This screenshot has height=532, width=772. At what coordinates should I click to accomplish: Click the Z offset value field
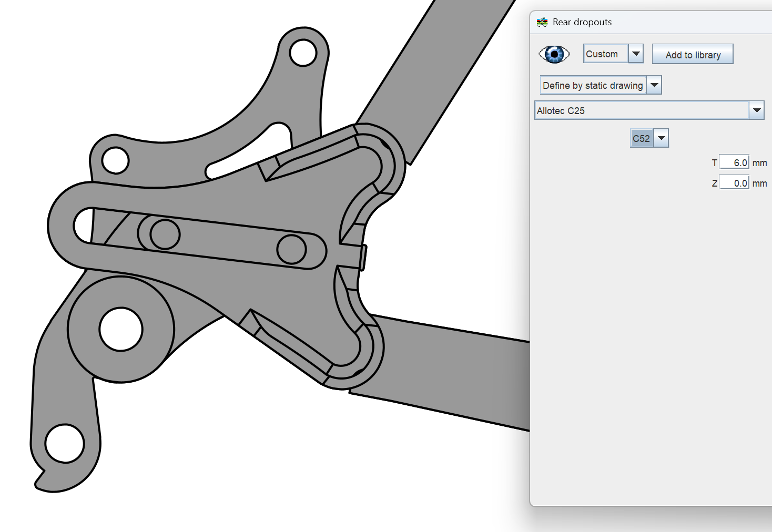[734, 183]
